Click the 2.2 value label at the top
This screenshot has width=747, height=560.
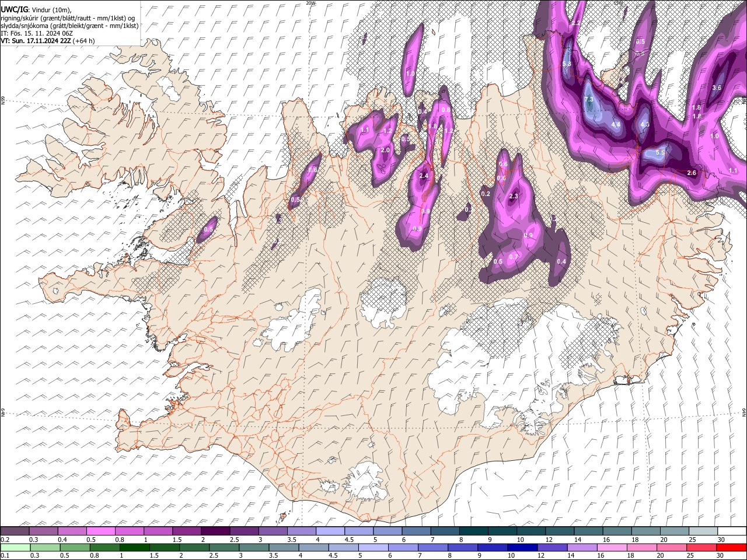point(576,23)
